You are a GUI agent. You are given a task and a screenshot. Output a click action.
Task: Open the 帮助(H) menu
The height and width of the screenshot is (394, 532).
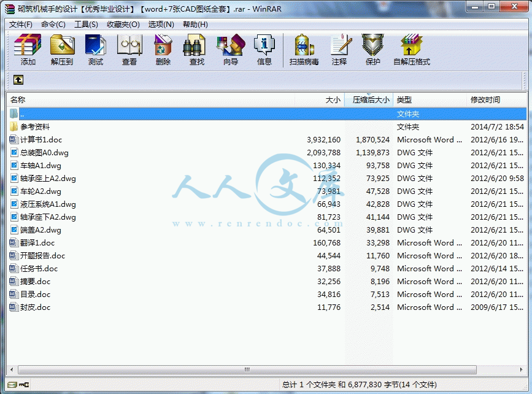pyautogui.click(x=195, y=25)
